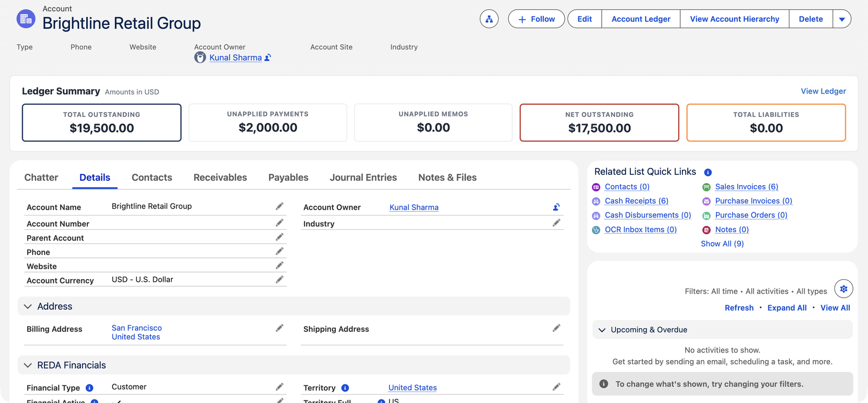Open the Account Ledger button

[641, 19]
